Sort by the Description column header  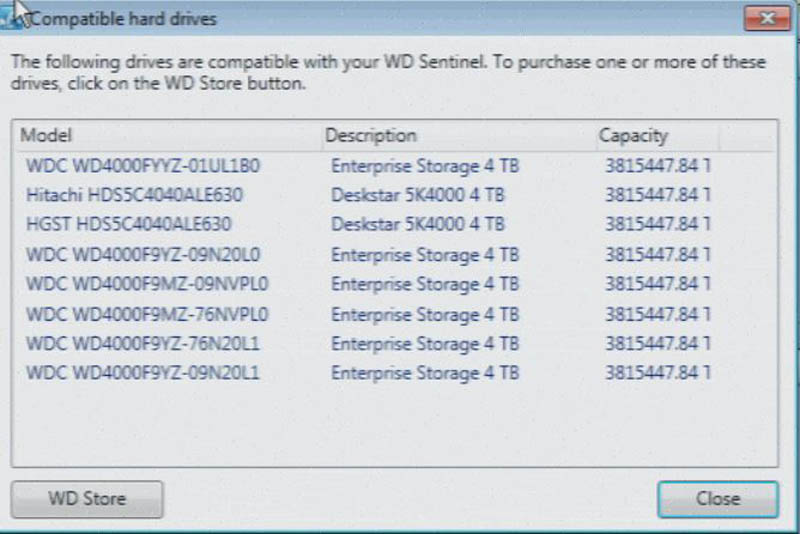[x=371, y=135]
